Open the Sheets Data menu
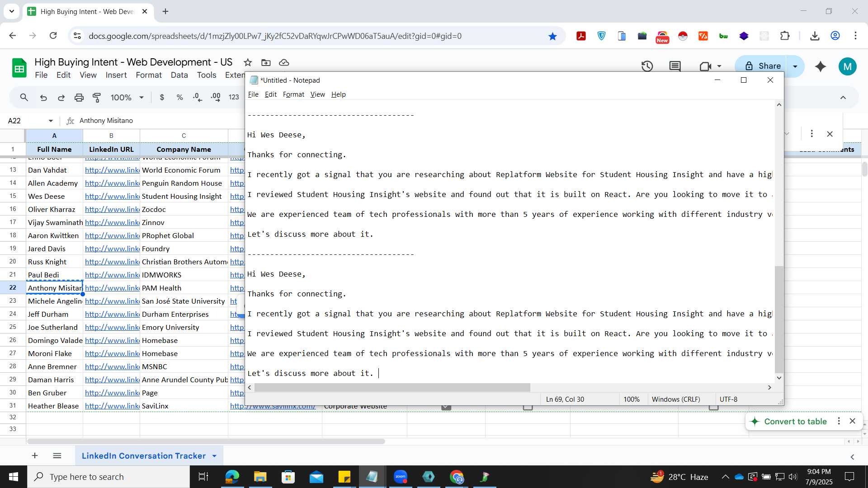Screen dimensions: 868x488 pos(179,75)
